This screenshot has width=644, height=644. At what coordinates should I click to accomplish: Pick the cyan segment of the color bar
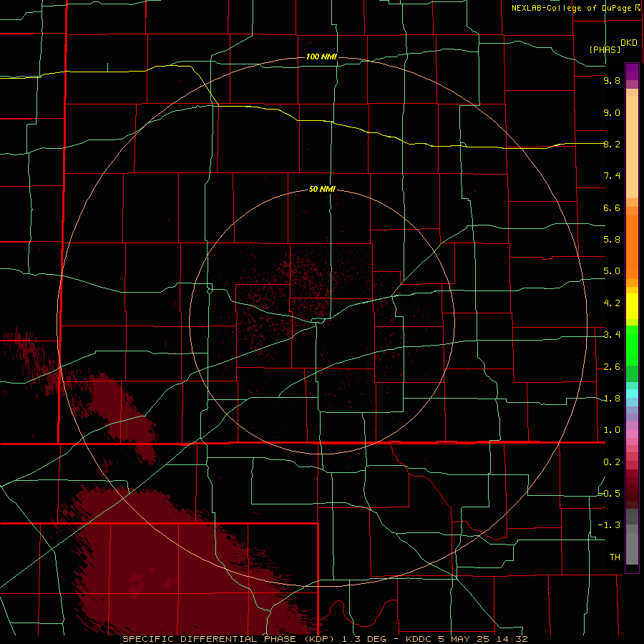pos(632,394)
